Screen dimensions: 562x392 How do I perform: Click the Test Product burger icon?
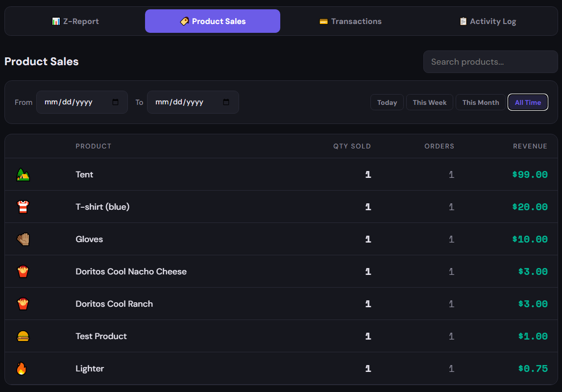(23, 336)
